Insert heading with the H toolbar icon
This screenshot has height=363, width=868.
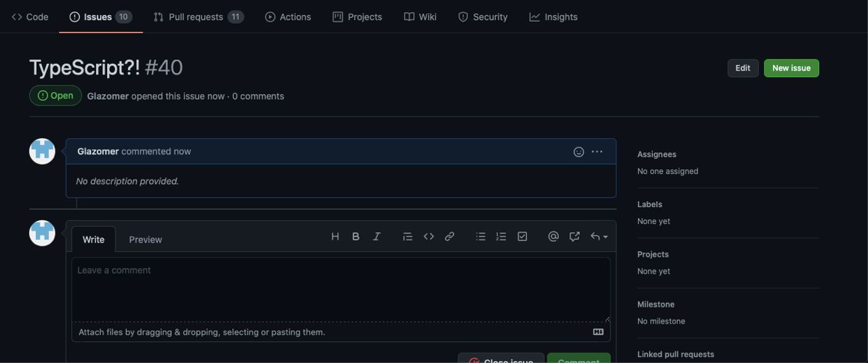coord(335,236)
